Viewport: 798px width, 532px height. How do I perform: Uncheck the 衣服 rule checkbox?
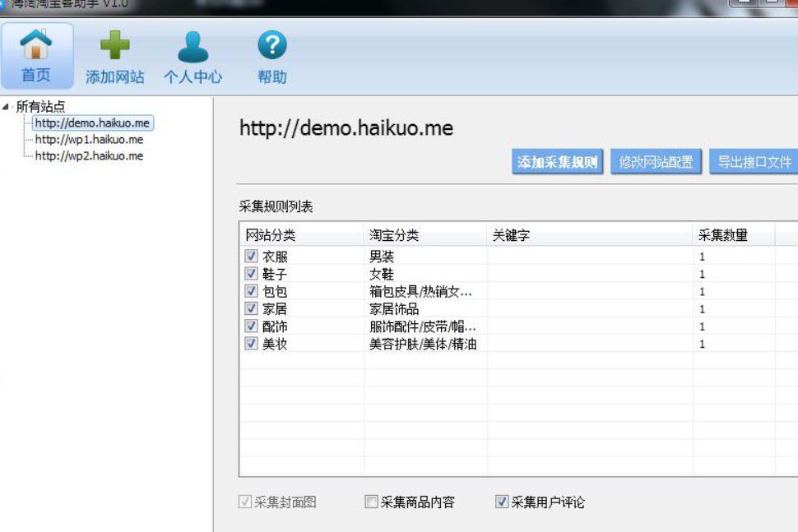pyautogui.click(x=251, y=256)
